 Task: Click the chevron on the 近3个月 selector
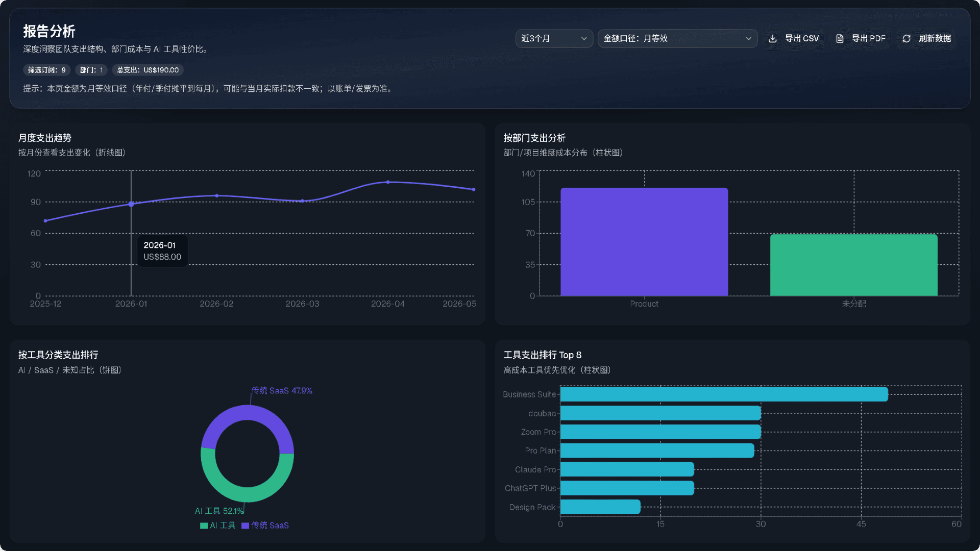tap(584, 39)
